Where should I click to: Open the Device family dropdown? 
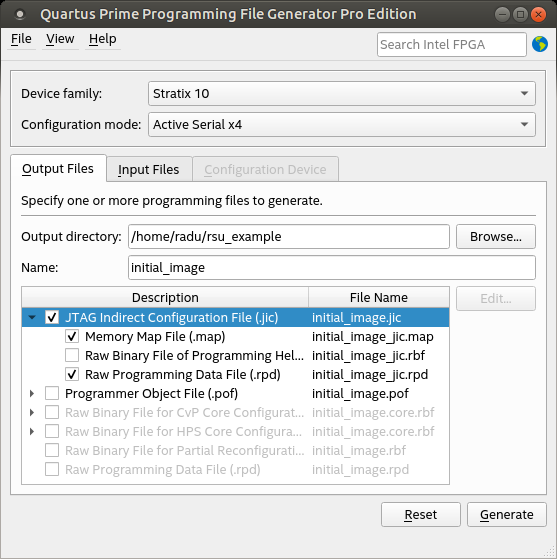coord(342,93)
